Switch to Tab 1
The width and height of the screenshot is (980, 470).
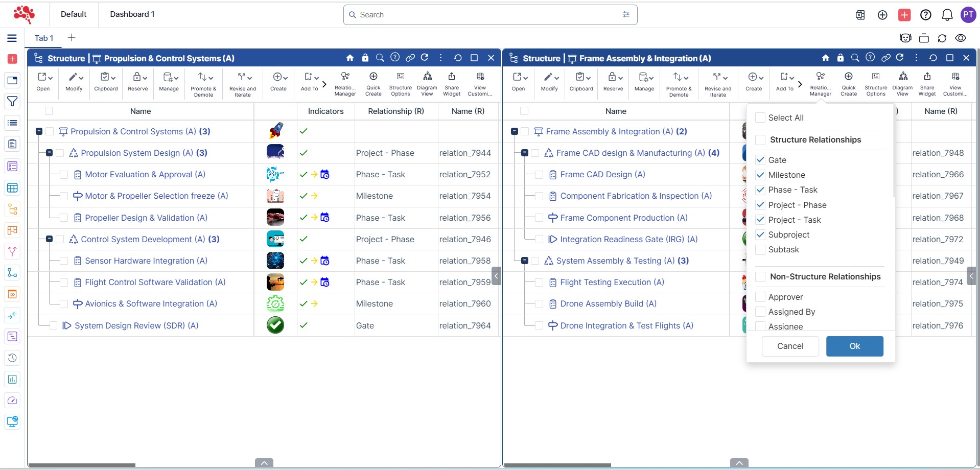pos(44,38)
